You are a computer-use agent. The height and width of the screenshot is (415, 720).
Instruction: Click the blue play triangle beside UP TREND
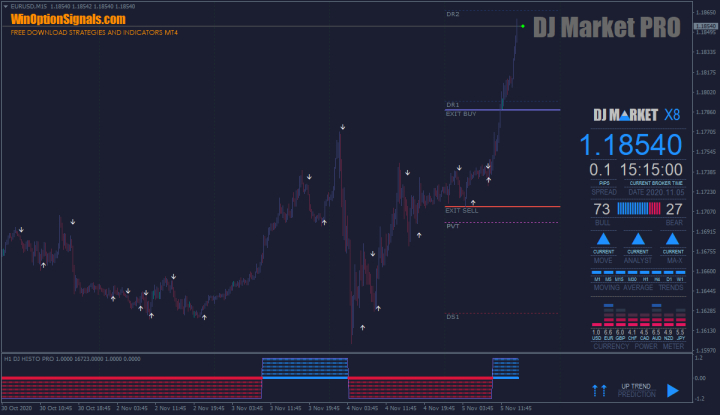pyautogui.click(x=673, y=391)
